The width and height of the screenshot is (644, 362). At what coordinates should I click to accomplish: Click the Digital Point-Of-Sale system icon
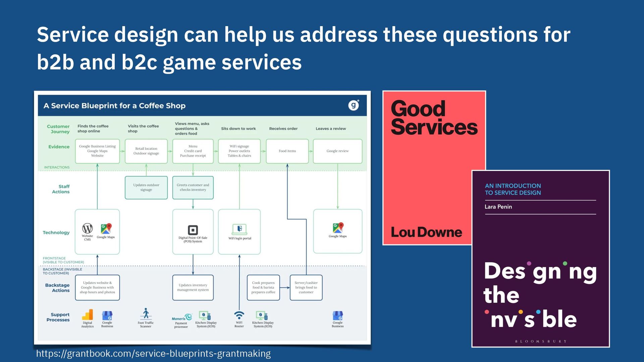[193, 230]
